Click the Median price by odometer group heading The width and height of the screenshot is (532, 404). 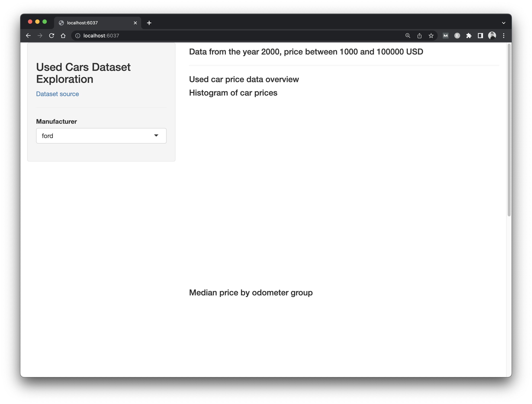[x=251, y=292]
